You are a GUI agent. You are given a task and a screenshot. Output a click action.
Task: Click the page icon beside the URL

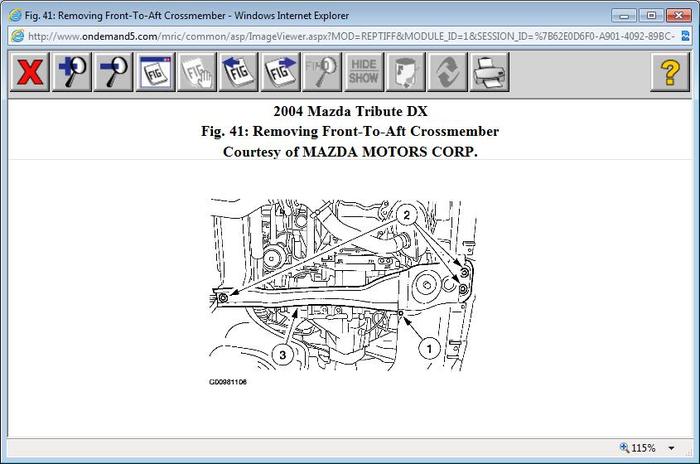17,36
